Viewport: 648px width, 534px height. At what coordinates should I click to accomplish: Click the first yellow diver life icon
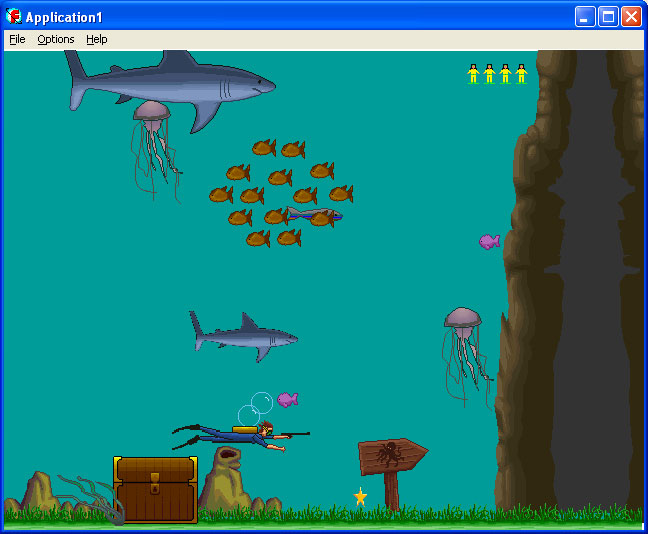coord(473,73)
